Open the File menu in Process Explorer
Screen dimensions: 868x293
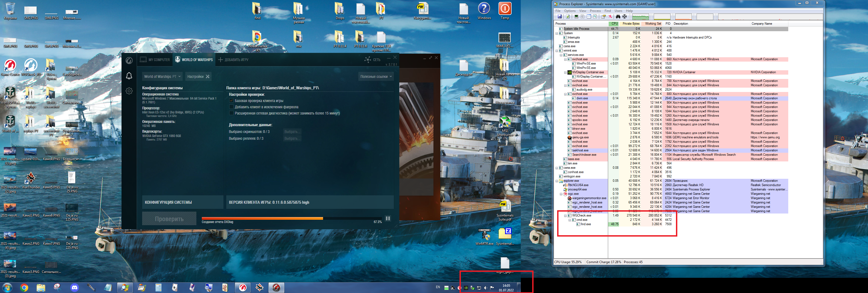[558, 11]
